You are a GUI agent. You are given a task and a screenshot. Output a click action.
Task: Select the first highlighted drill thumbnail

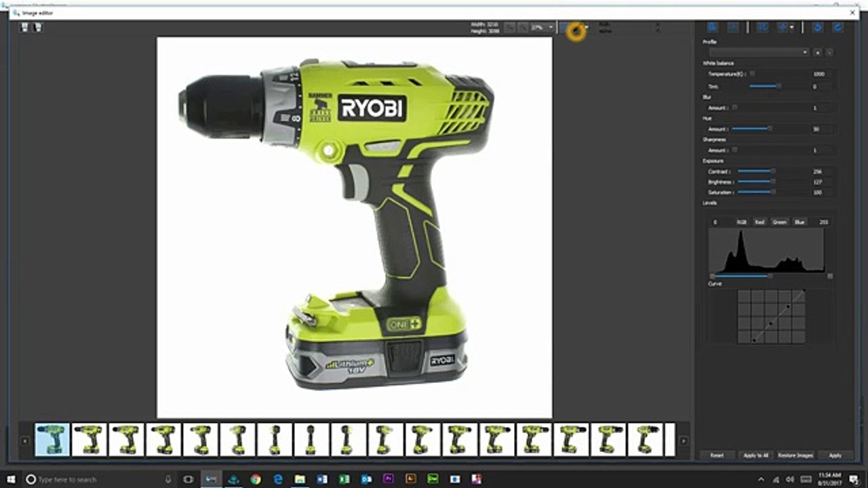click(x=52, y=440)
